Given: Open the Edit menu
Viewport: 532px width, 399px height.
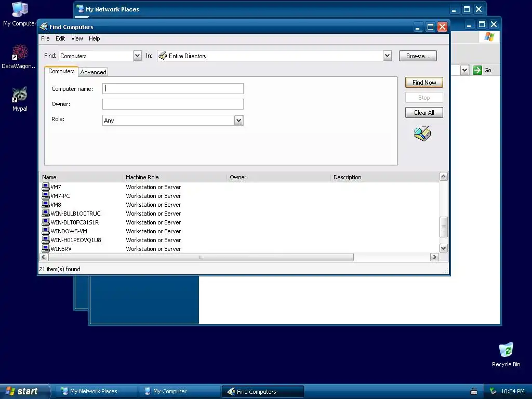Looking at the screenshot, I should coord(60,38).
